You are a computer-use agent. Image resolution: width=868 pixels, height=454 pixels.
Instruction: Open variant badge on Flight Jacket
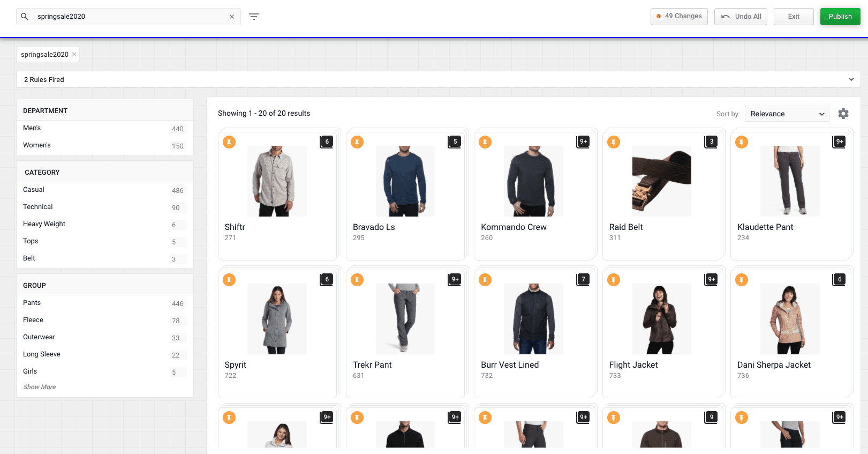pos(711,279)
